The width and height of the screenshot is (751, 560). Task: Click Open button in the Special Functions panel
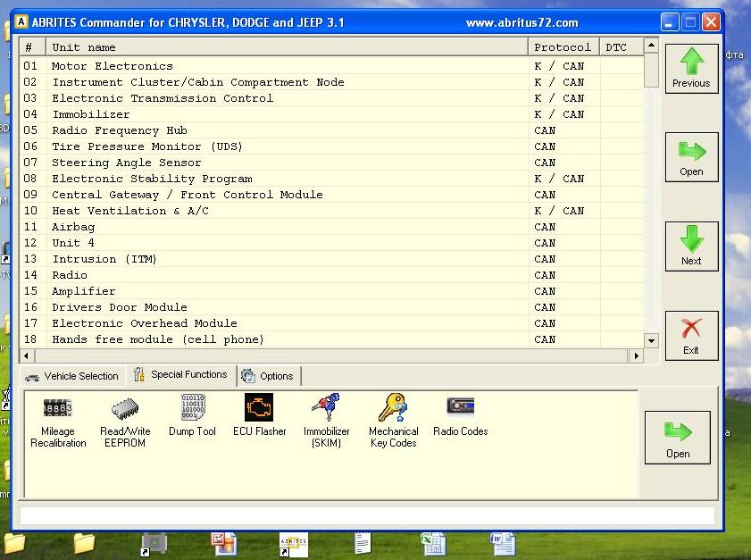678,438
